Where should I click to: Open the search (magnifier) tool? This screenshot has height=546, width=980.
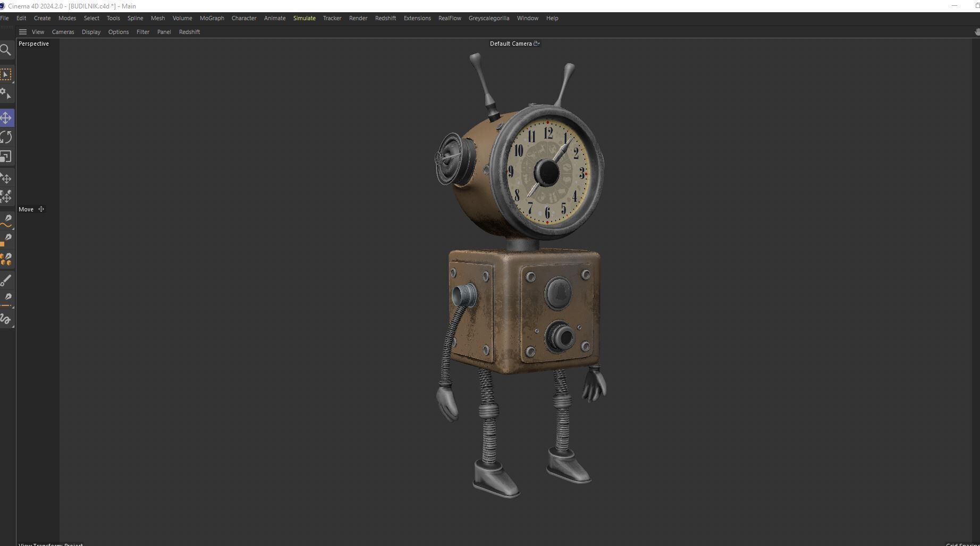tap(6, 50)
